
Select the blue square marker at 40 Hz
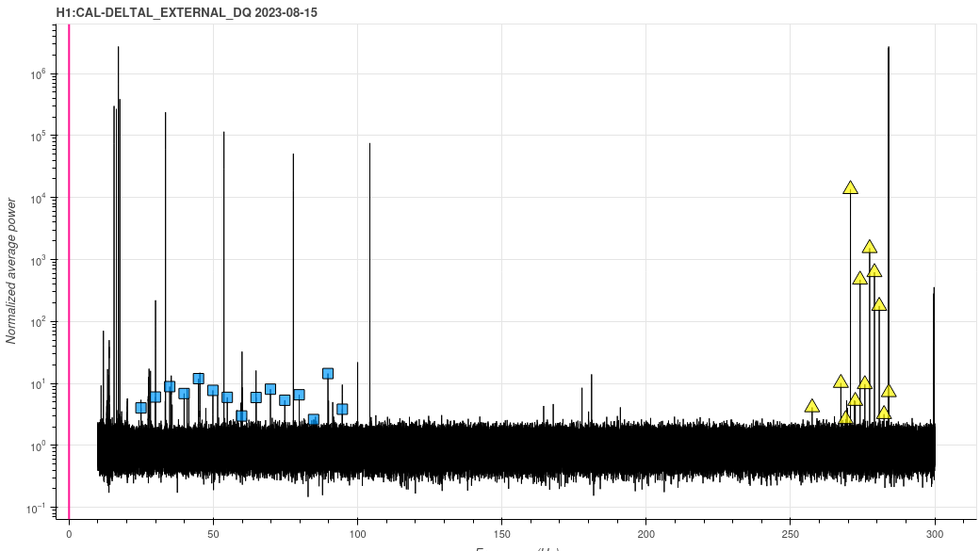184,394
